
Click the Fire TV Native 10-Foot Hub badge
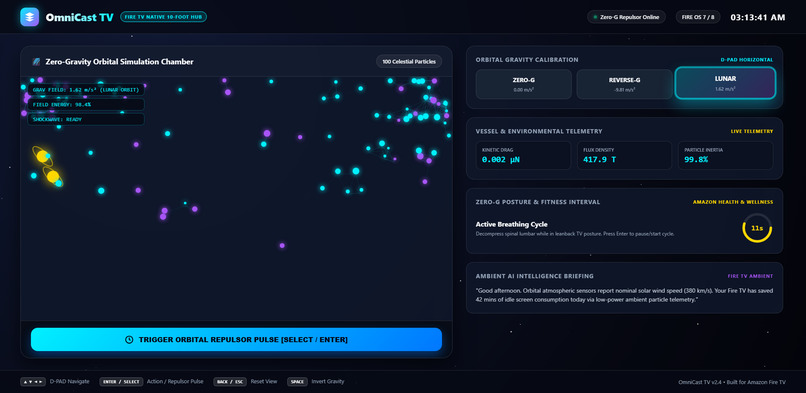163,17
